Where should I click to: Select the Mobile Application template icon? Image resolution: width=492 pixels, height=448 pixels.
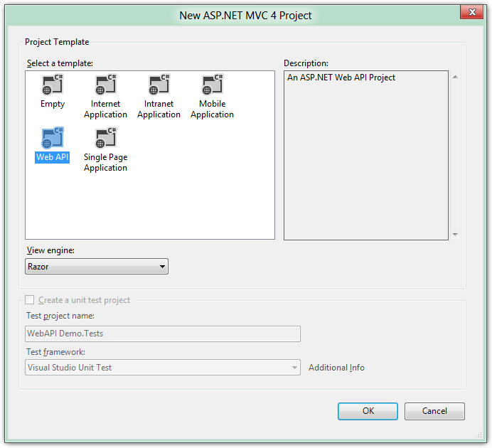pos(213,85)
